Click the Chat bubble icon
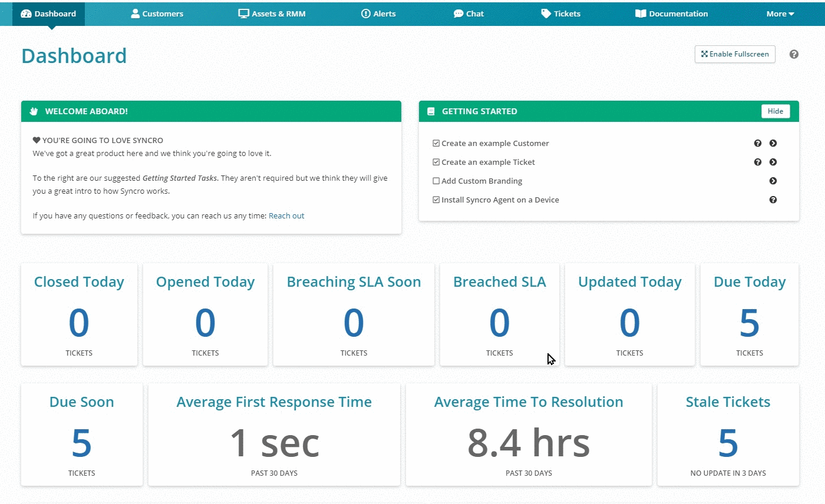The width and height of the screenshot is (825, 504). [458, 14]
